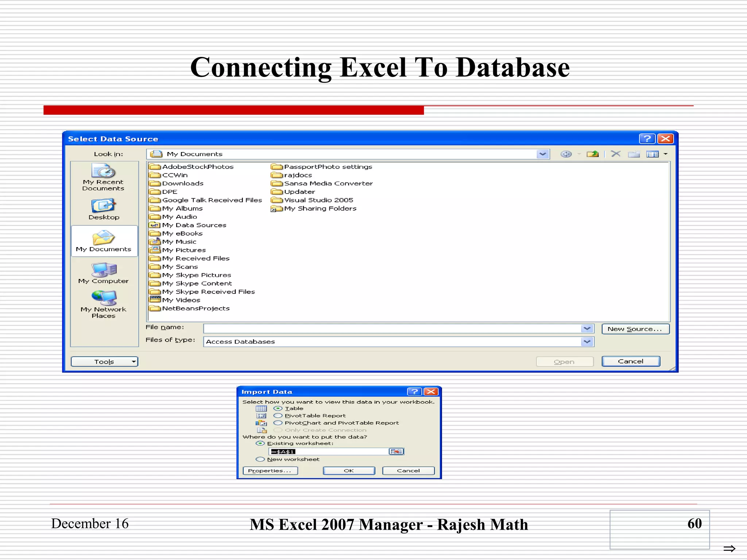Click the New Source button

(635, 329)
